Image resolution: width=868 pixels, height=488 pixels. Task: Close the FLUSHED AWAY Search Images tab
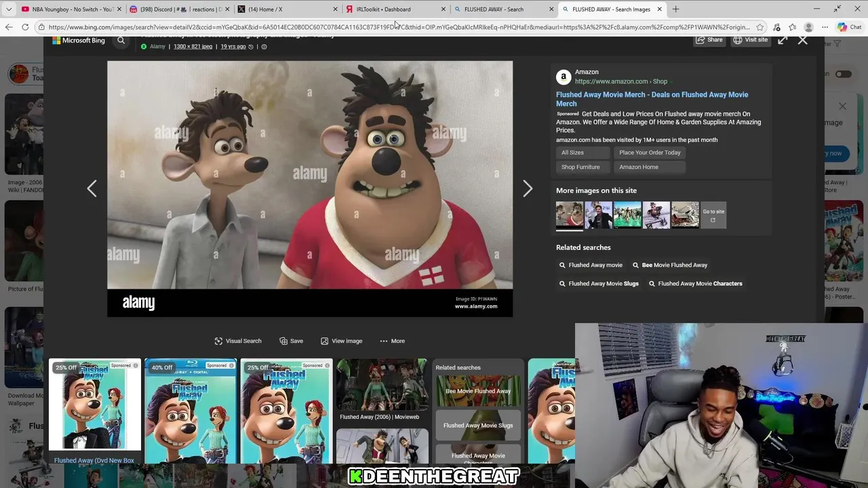click(x=659, y=9)
